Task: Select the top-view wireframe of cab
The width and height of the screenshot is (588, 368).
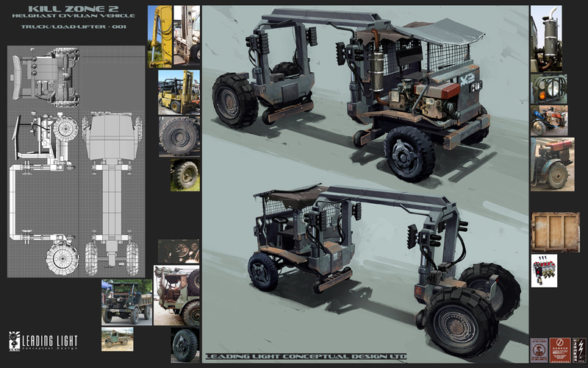Action: [46, 77]
